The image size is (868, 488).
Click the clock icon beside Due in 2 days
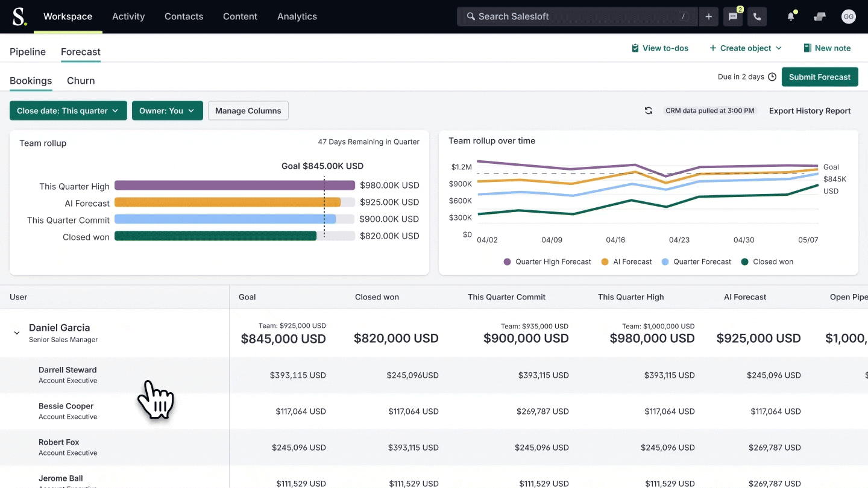(772, 77)
